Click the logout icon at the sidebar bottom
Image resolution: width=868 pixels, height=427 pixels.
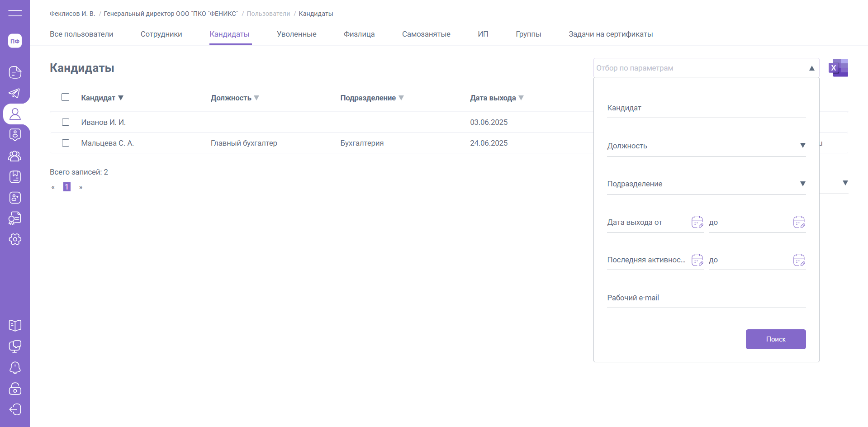[15, 409]
